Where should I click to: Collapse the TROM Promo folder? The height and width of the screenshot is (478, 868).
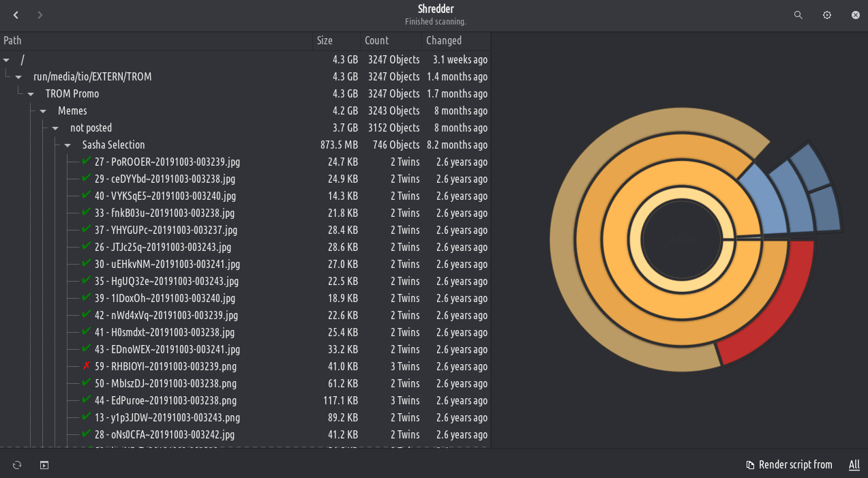[31, 94]
